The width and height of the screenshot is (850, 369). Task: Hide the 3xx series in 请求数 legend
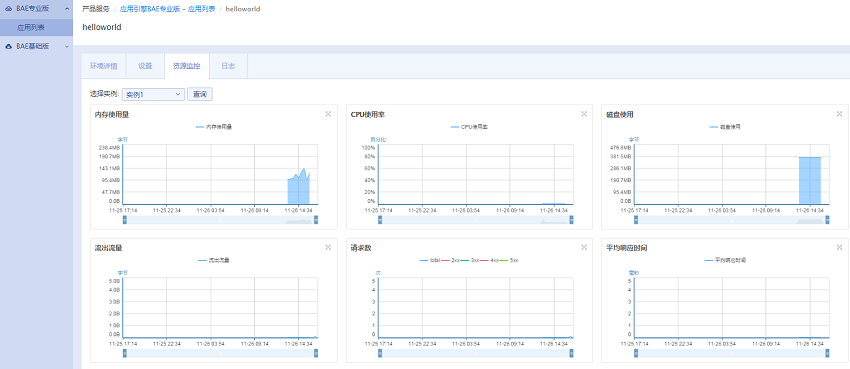[471, 260]
